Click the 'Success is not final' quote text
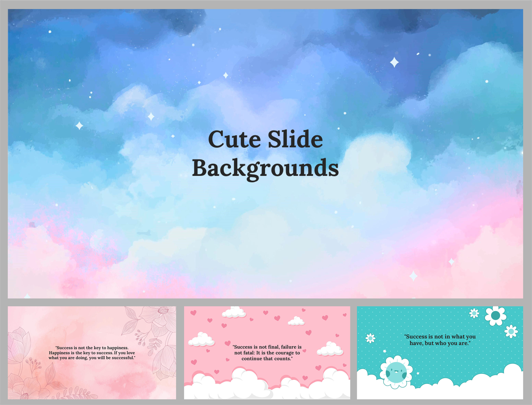This screenshot has width=532, height=405. (267, 353)
